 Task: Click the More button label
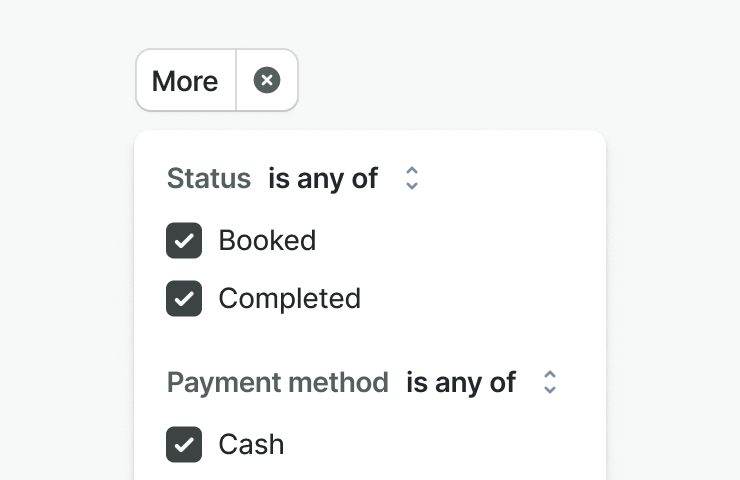click(x=185, y=80)
